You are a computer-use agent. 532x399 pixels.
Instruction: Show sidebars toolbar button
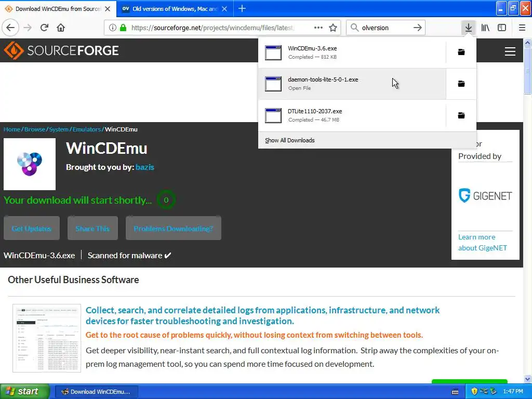tap(502, 28)
